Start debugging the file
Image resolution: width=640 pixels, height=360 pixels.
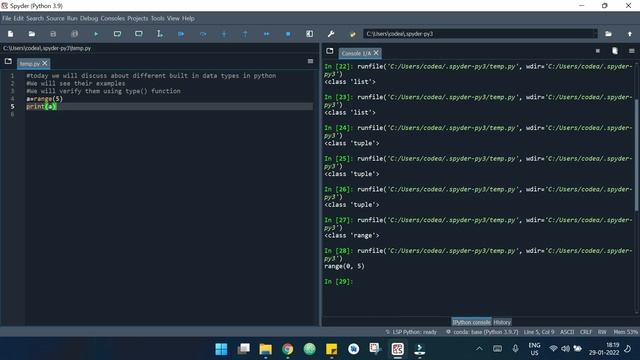pos(181,34)
